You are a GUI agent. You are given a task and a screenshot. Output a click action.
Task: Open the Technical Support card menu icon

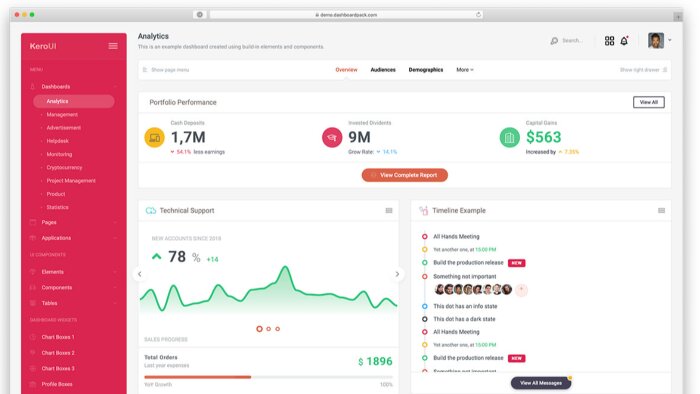tap(389, 211)
